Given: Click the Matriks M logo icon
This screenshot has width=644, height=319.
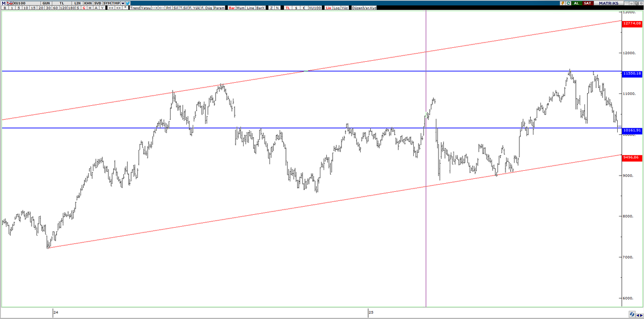Looking at the screenshot, I should pyautogui.click(x=3, y=3).
